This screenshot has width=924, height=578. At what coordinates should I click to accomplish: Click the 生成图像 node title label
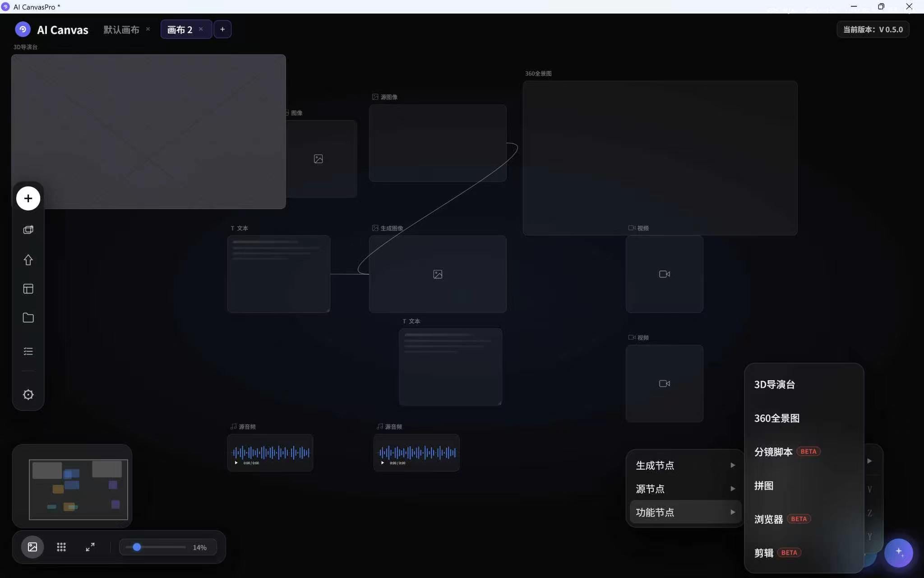pos(392,228)
